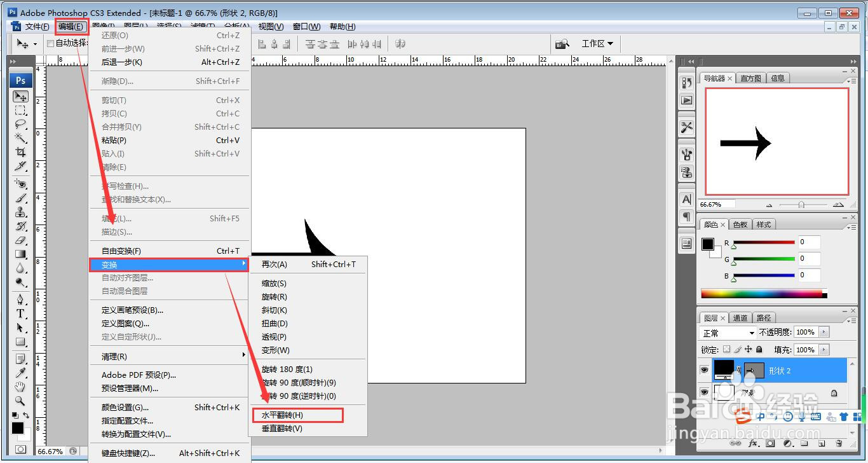Select the Pen tool
868x463 pixels.
21,300
